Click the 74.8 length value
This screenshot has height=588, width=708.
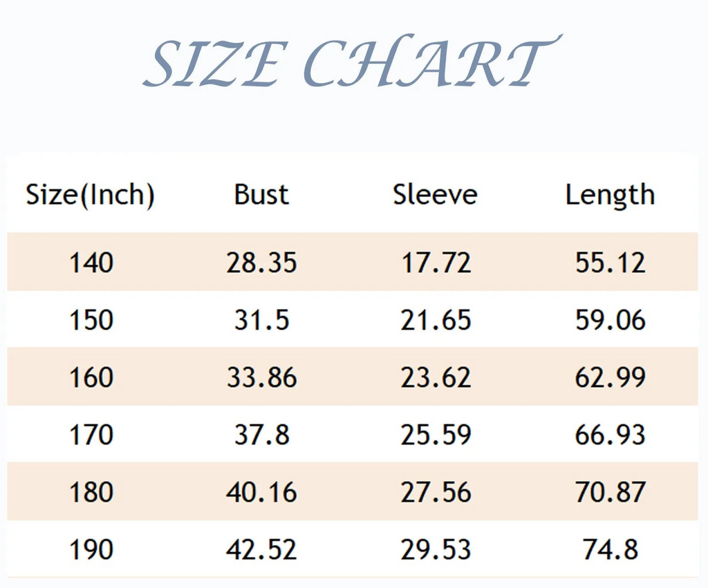610,549
